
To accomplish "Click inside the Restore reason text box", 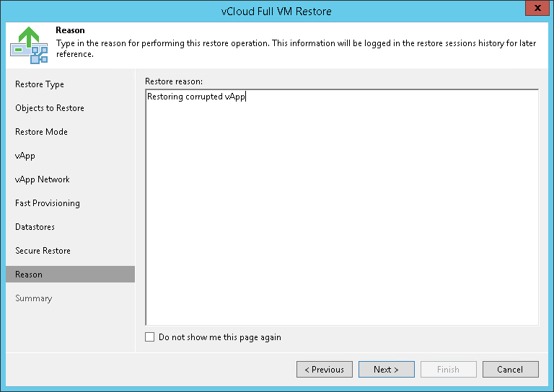I will pos(341,209).
